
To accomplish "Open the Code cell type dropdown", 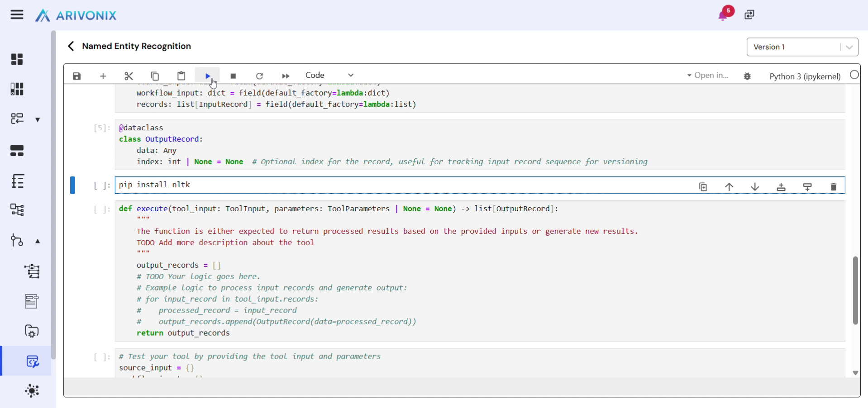I will (x=329, y=75).
